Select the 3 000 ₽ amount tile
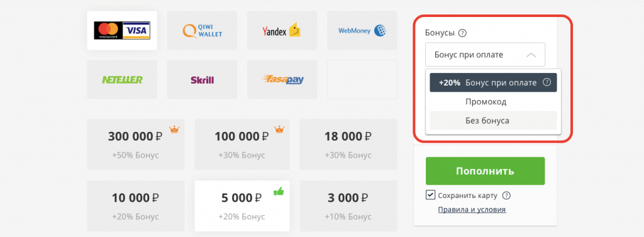 (348, 206)
